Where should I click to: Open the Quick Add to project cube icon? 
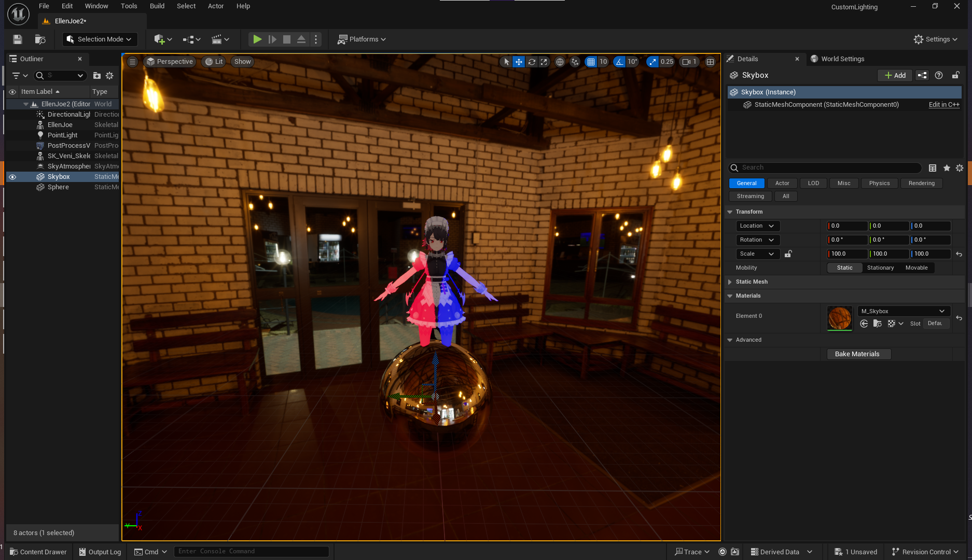click(162, 39)
